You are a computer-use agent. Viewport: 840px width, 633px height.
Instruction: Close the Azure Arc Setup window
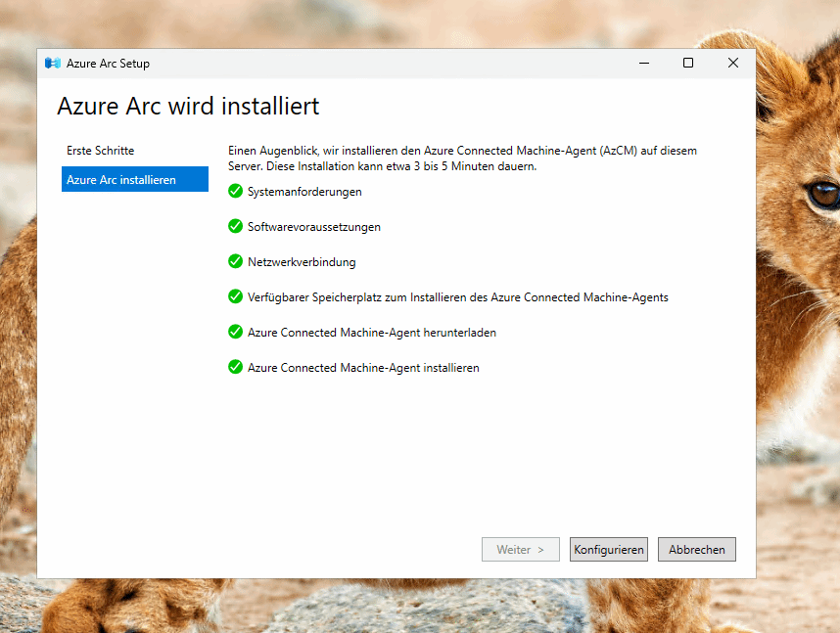point(732,64)
